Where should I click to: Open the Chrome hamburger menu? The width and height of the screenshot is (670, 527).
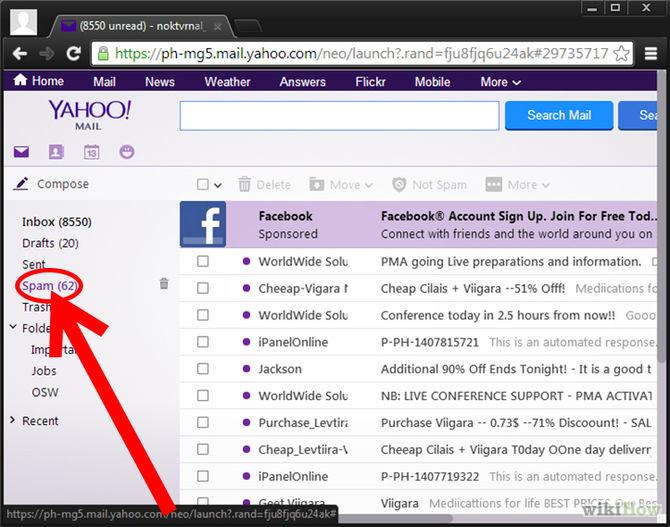point(651,54)
